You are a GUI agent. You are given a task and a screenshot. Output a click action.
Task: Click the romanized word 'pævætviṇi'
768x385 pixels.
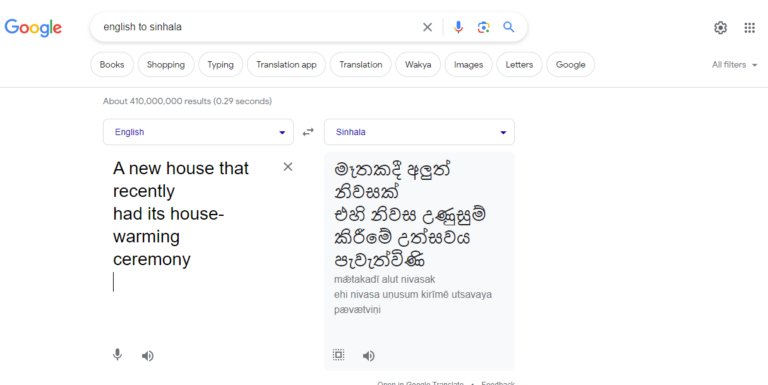(357, 310)
